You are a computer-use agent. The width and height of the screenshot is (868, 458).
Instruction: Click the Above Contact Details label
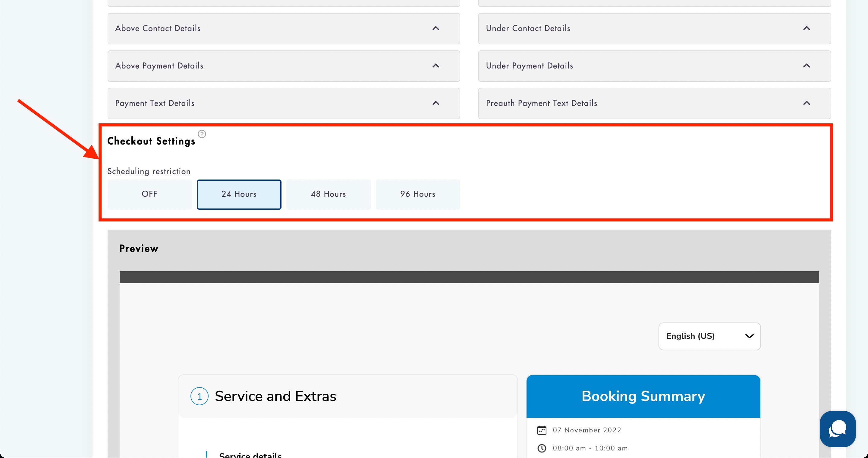pyautogui.click(x=158, y=28)
